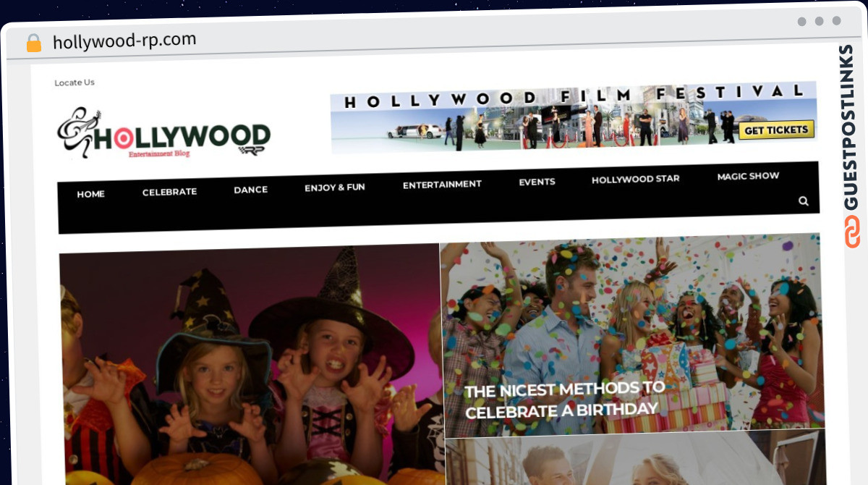Open the Halloween kids in witch hats image
The image size is (868, 485).
point(251,366)
